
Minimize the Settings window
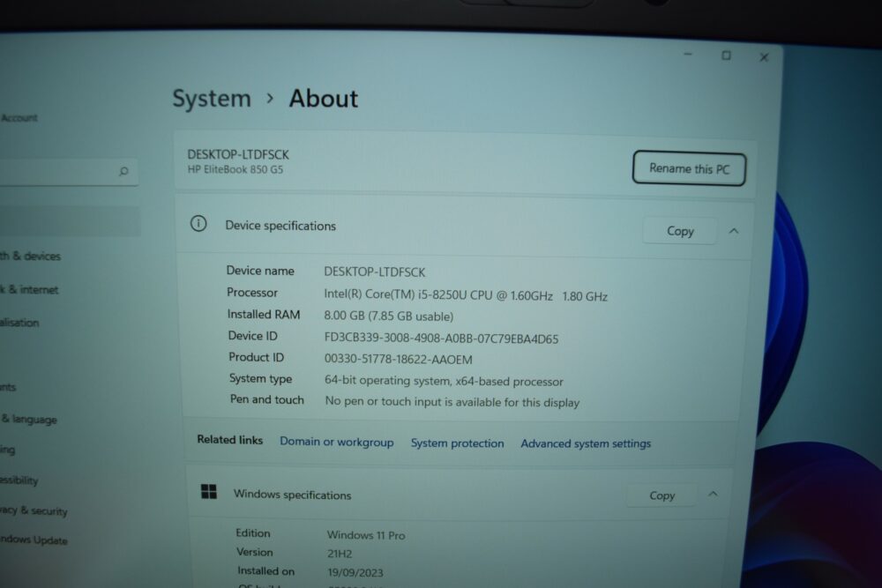688,54
